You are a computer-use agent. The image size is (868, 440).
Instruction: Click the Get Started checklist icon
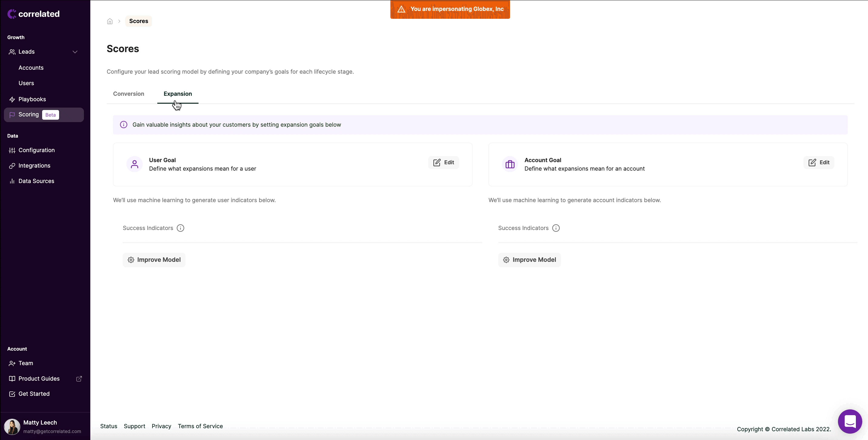(x=12, y=394)
